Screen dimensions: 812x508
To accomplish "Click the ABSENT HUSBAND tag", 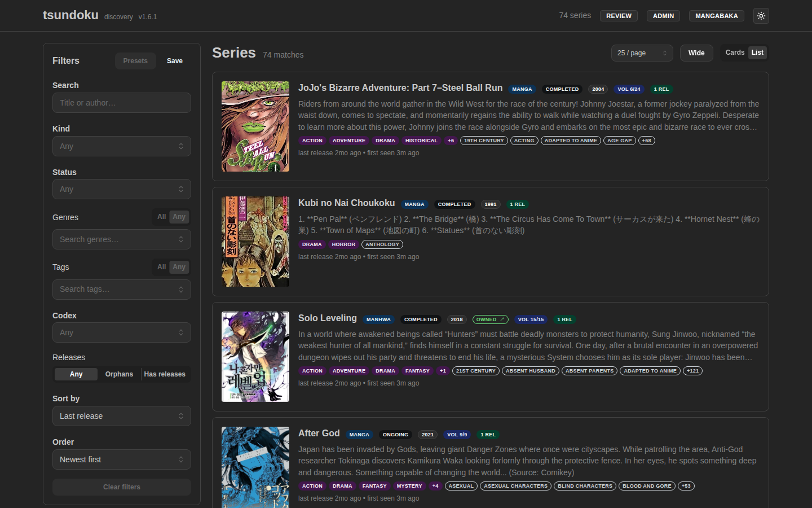I will pyautogui.click(x=531, y=371).
